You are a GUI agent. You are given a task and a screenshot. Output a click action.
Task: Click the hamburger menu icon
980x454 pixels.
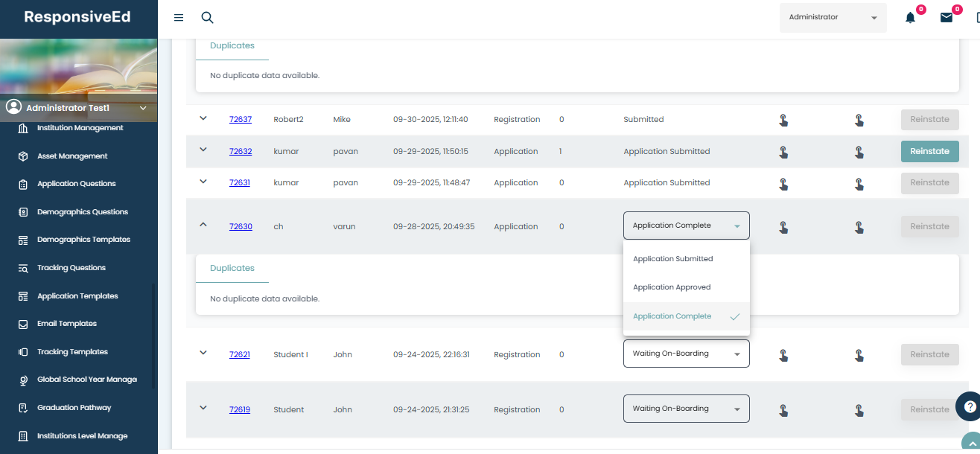pyautogui.click(x=179, y=18)
